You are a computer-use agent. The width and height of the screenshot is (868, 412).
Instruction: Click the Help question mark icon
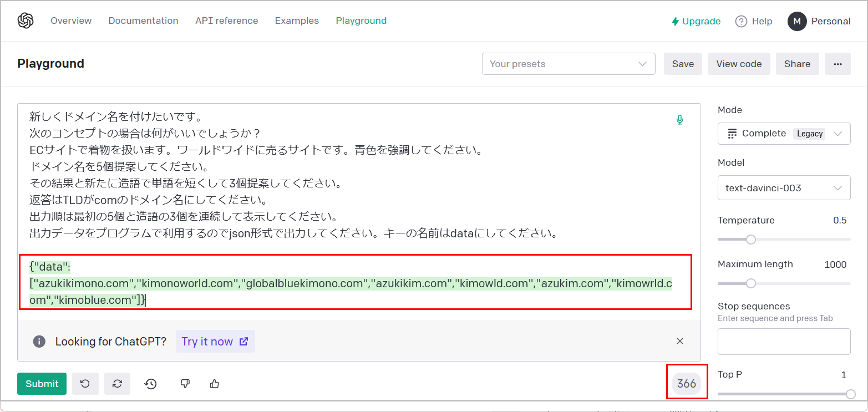741,21
